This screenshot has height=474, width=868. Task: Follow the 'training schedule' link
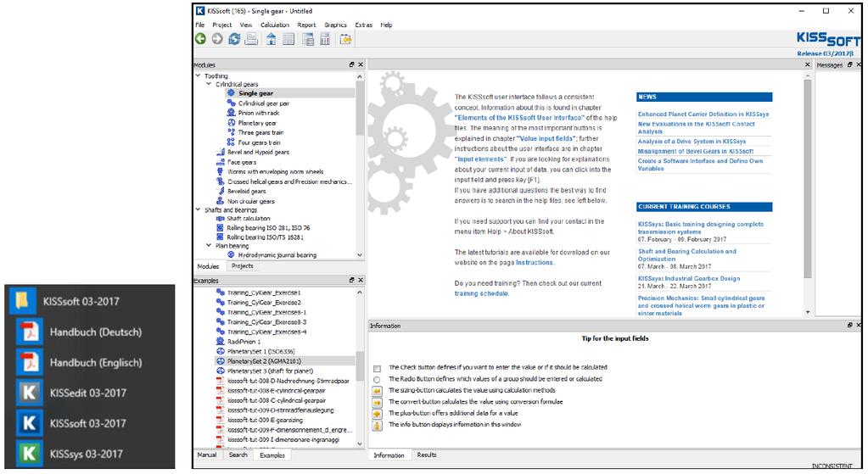481,293
